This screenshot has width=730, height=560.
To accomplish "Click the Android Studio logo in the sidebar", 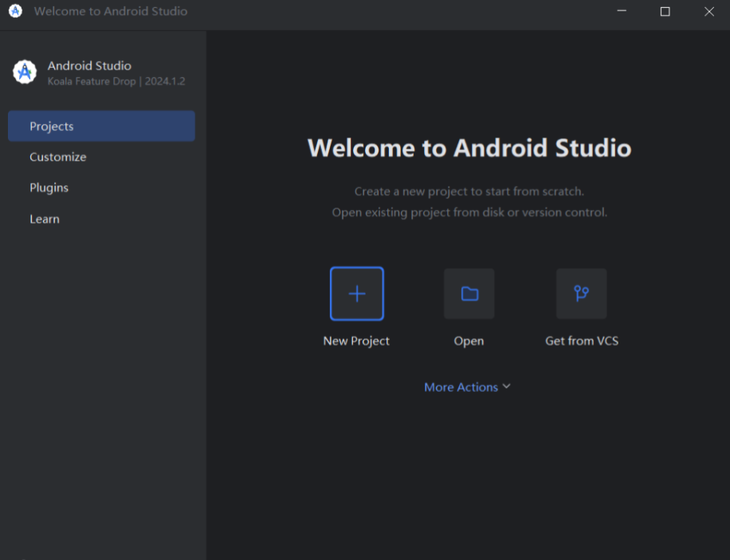I will point(24,72).
